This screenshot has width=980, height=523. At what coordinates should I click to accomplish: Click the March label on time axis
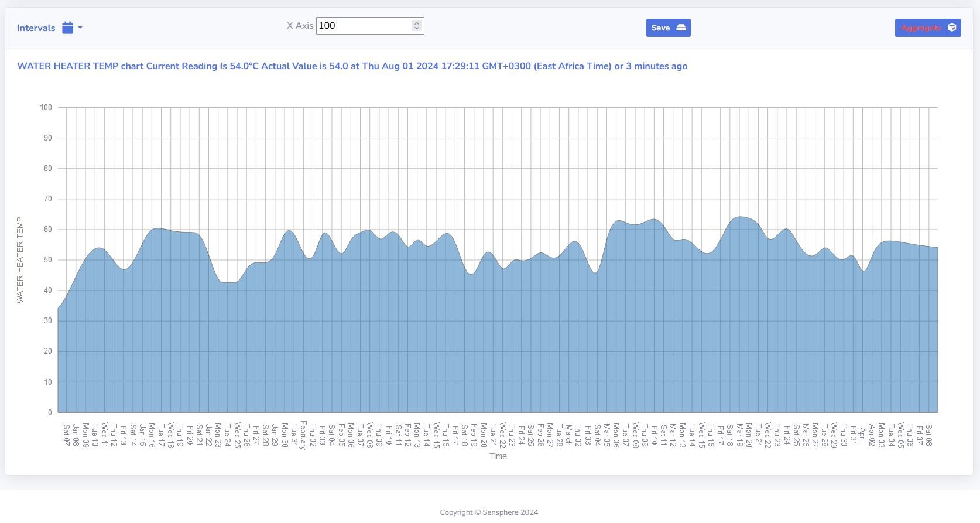(x=568, y=435)
